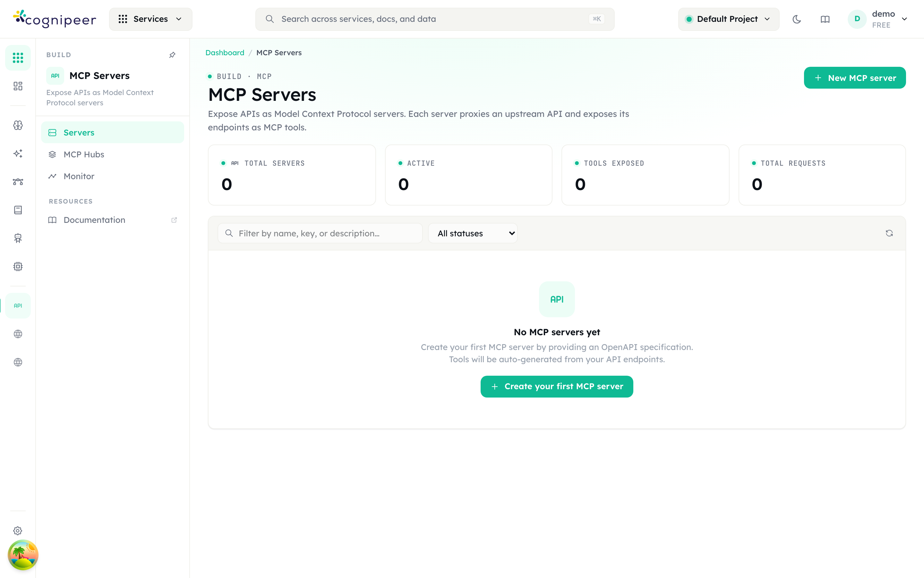Image resolution: width=924 pixels, height=578 pixels.
Task: Click the RESOURCES section label
Action: [x=71, y=201]
